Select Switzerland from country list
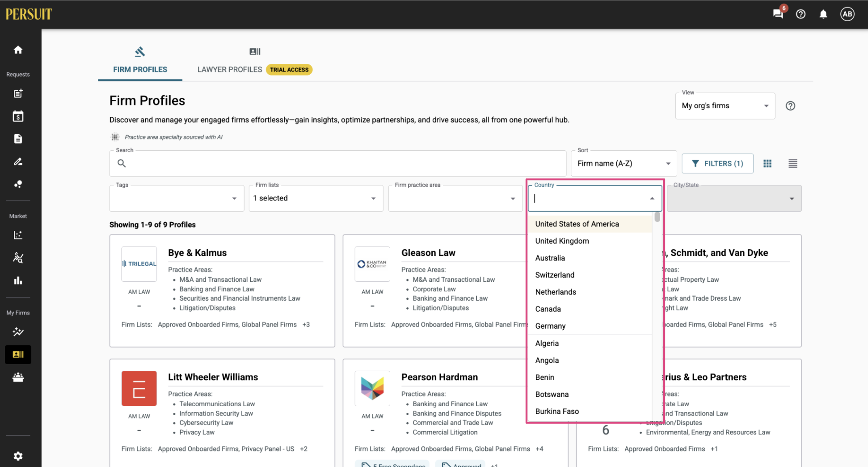Screen dimensions: 868x467 (590, 275)
